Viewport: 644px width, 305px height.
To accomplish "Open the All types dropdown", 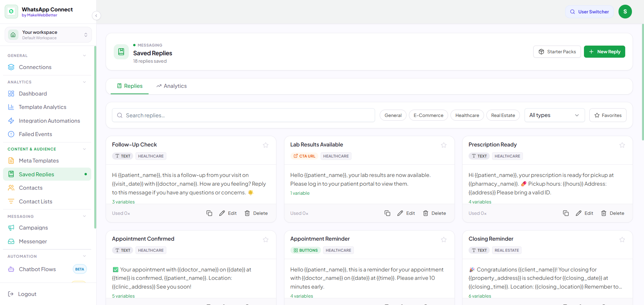I will [x=554, y=115].
